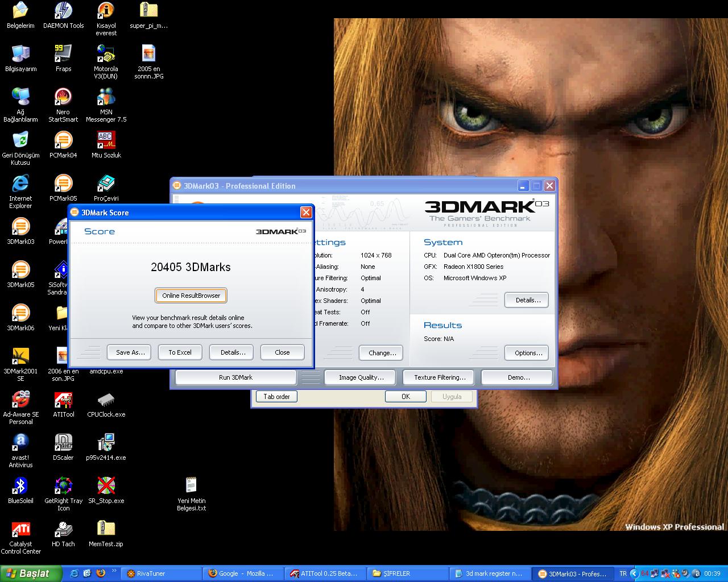Screen dimensions: 728x582
Task: Switch to the 3d mark register taskbar item
Action: pos(489,573)
